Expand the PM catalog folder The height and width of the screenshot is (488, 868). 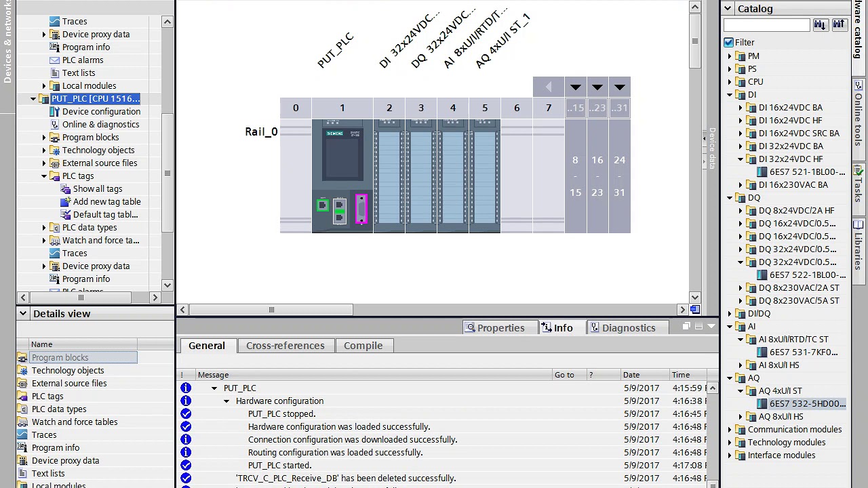click(x=730, y=56)
